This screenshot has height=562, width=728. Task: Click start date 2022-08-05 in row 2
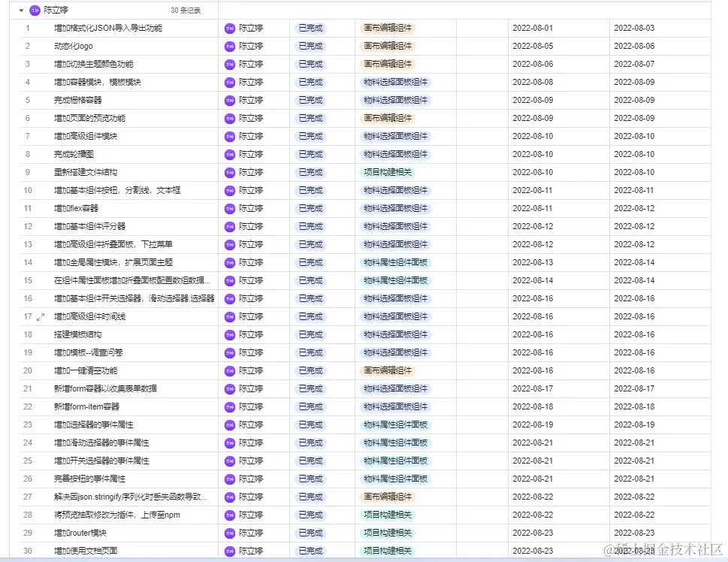(x=533, y=47)
